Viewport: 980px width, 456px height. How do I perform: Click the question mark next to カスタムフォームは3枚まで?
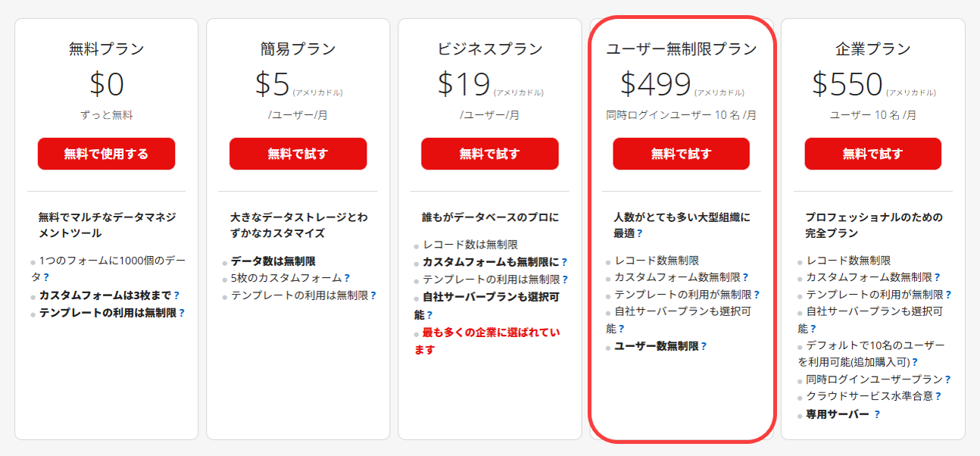point(176,295)
